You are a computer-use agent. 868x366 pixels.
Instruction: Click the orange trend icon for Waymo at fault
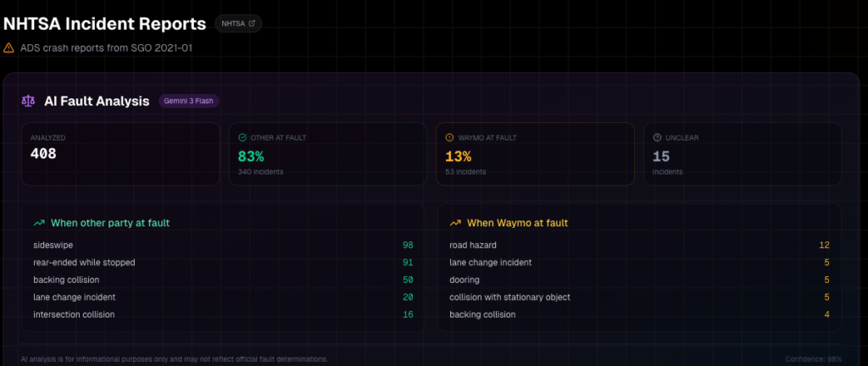(455, 223)
